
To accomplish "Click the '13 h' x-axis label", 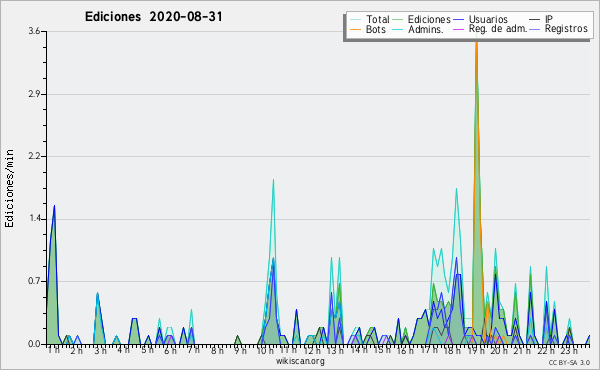I will click(335, 350).
